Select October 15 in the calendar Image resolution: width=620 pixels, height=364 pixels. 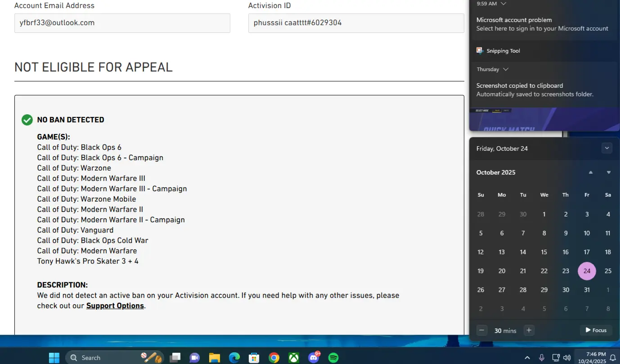(544, 252)
